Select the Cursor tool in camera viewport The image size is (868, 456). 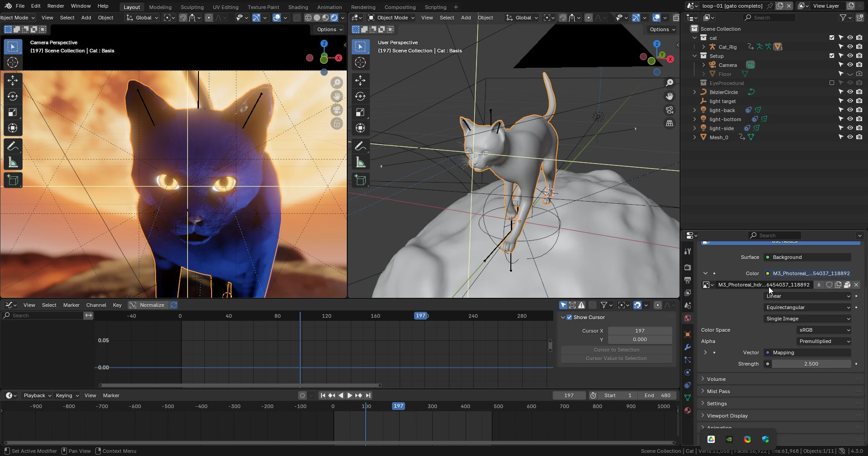(13, 62)
